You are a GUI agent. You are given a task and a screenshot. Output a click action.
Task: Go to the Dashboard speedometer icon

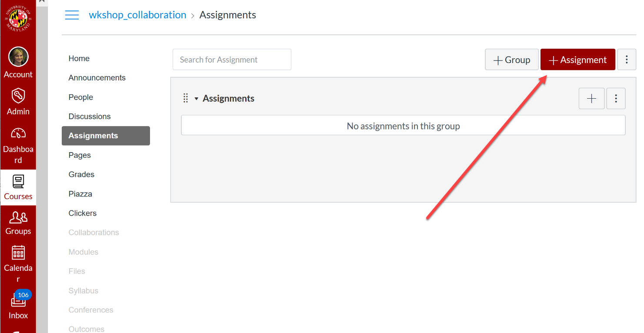[x=18, y=133]
